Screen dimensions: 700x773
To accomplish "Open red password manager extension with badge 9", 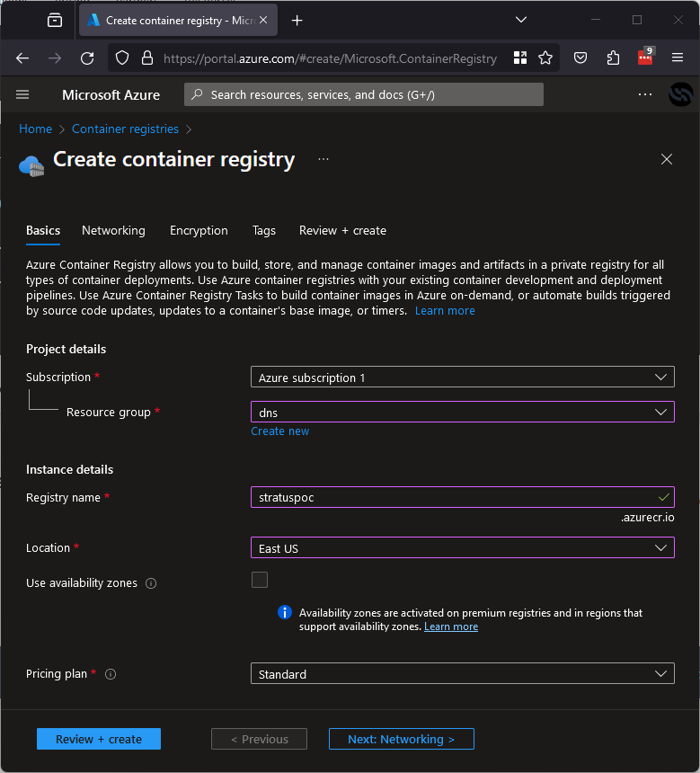I will tap(645, 58).
